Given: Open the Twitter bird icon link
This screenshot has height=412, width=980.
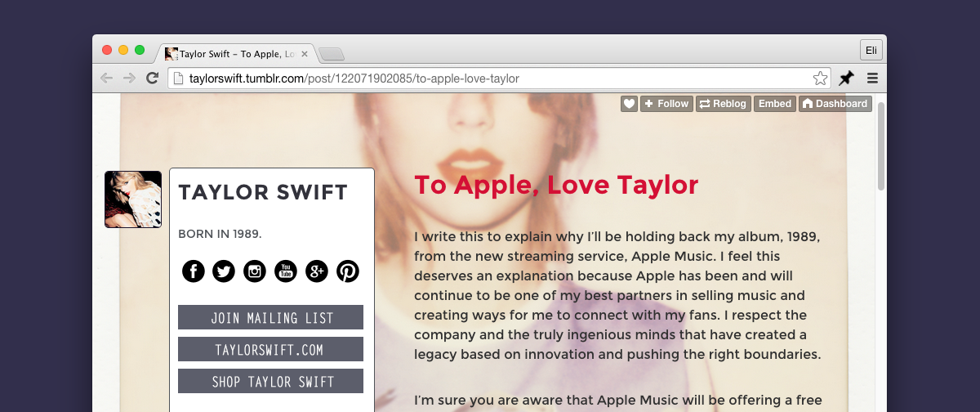Looking at the screenshot, I should 224,271.
